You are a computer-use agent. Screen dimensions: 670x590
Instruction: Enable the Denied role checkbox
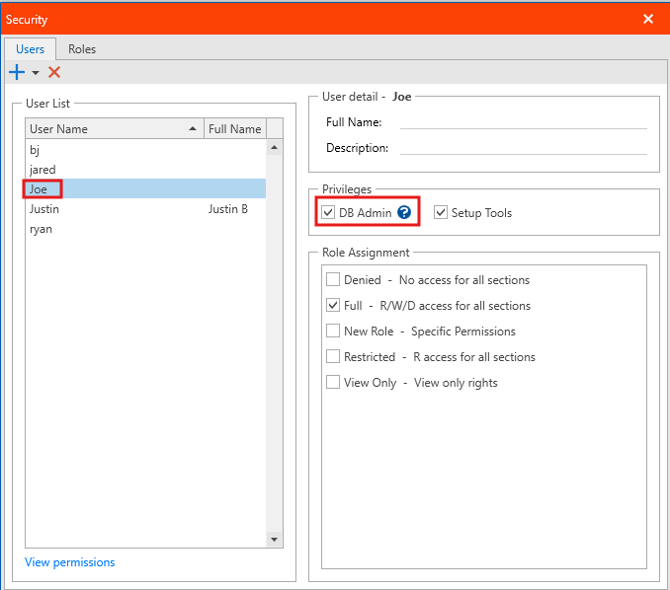coord(334,280)
